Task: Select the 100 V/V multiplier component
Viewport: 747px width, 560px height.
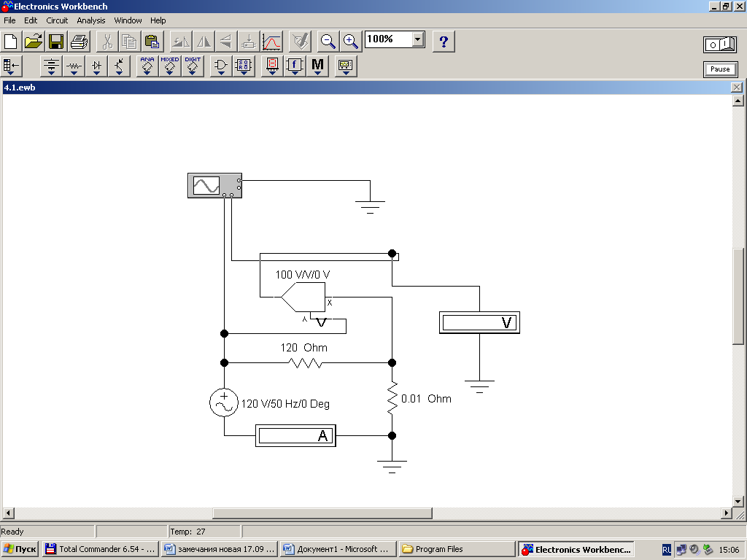Action: [305, 297]
